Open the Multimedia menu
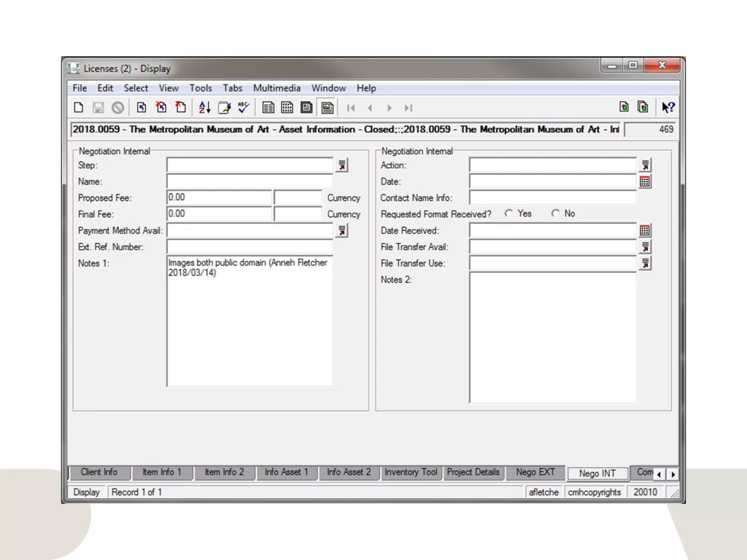 (x=276, y=88)
